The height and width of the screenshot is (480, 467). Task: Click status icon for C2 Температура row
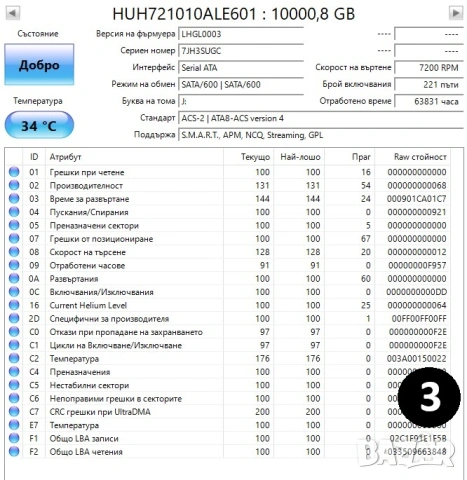(14, 358)
